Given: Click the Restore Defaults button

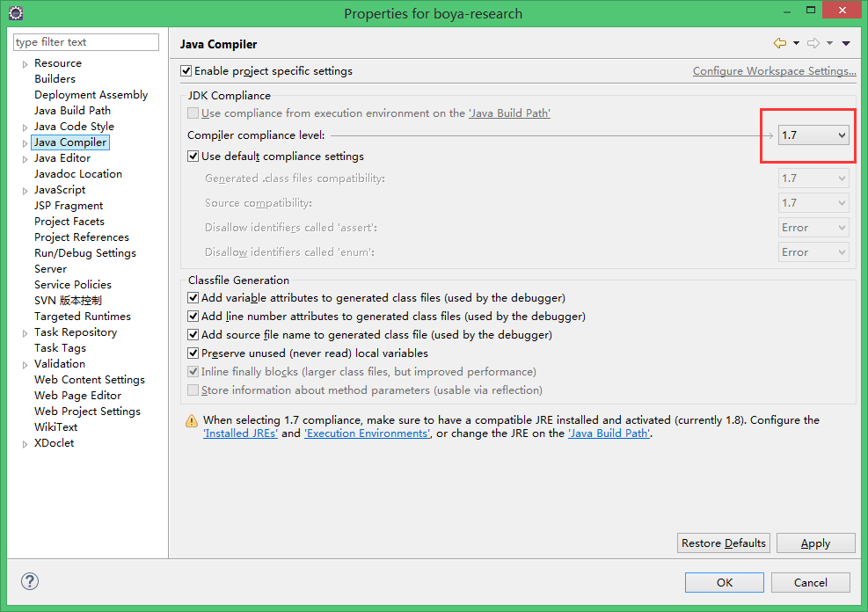Looking at the screenshot, I should click(x=723, y=543).
